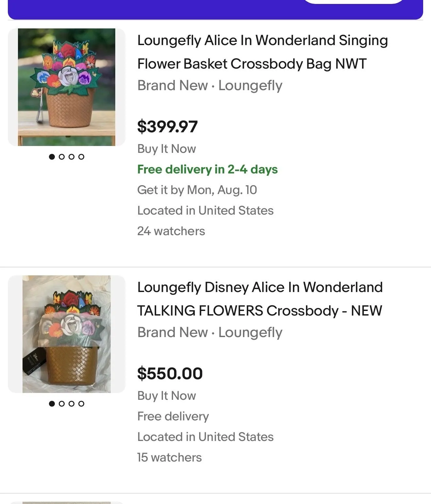
Task: Select first image dot of $550.00 listing
Action: tap(52, 404)
